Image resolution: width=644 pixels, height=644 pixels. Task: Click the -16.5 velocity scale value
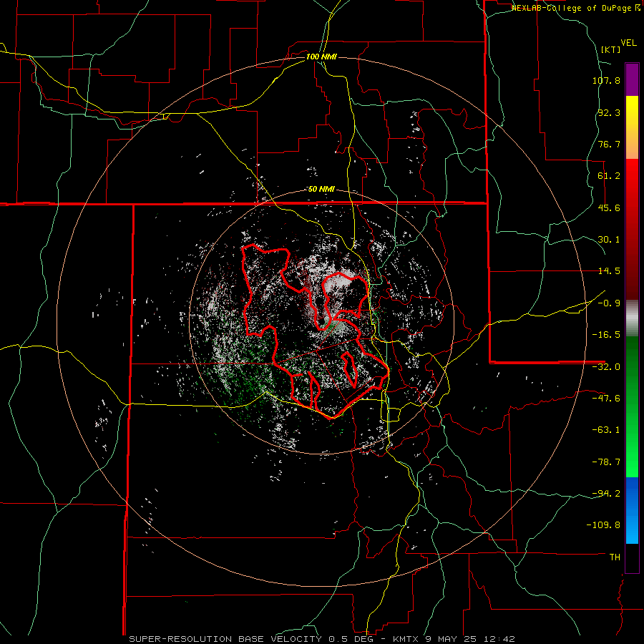pyautogui.click(x=606, y=335)
